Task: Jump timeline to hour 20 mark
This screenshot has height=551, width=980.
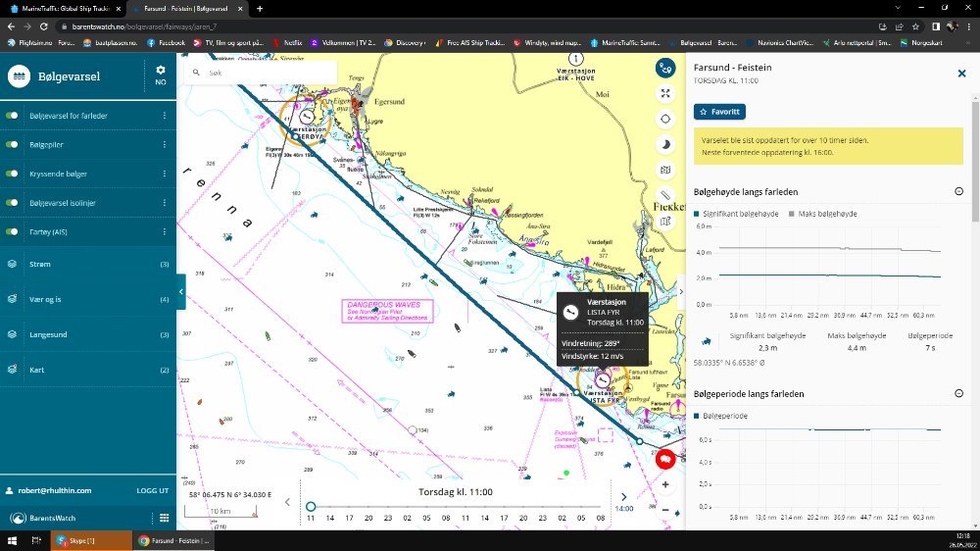Action: coord(368,518)
